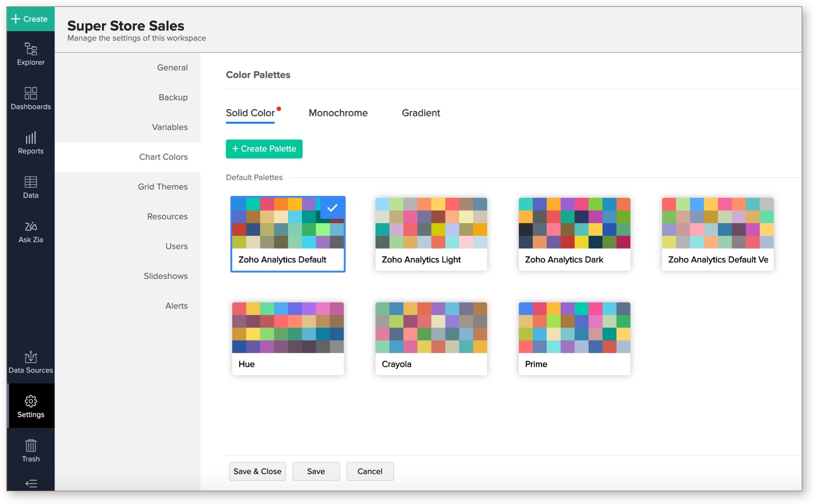
Task: Switch to the Monochrome tab
Action: (338, 113)
